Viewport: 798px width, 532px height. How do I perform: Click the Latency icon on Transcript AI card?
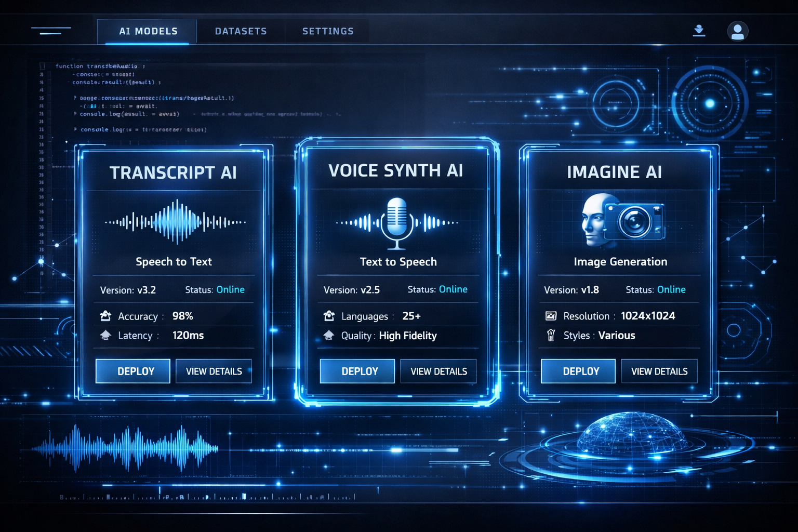point(105,335)
